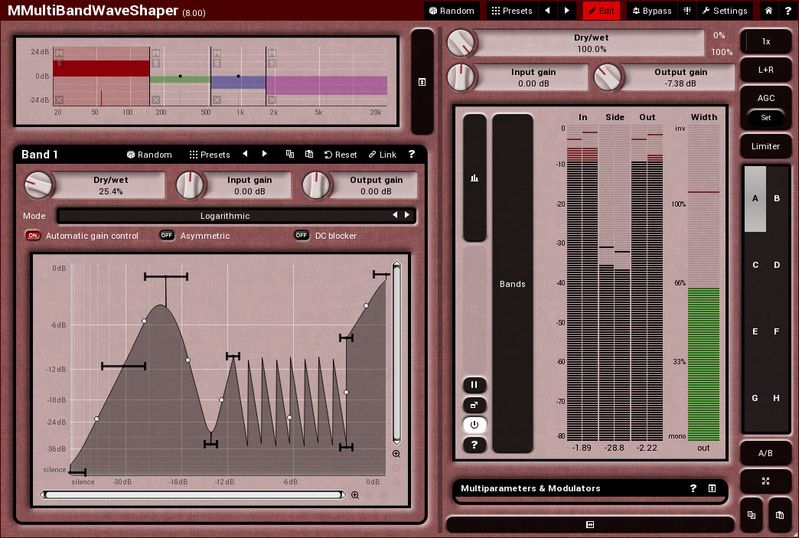This screenshot has height=538, width=800.
Task: Click horizontal scrollbar under curve graph
Action: (193, 495)
